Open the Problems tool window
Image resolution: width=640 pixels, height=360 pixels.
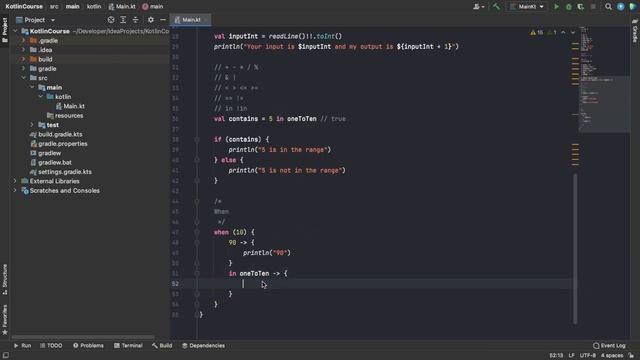[x=88, y=346]
